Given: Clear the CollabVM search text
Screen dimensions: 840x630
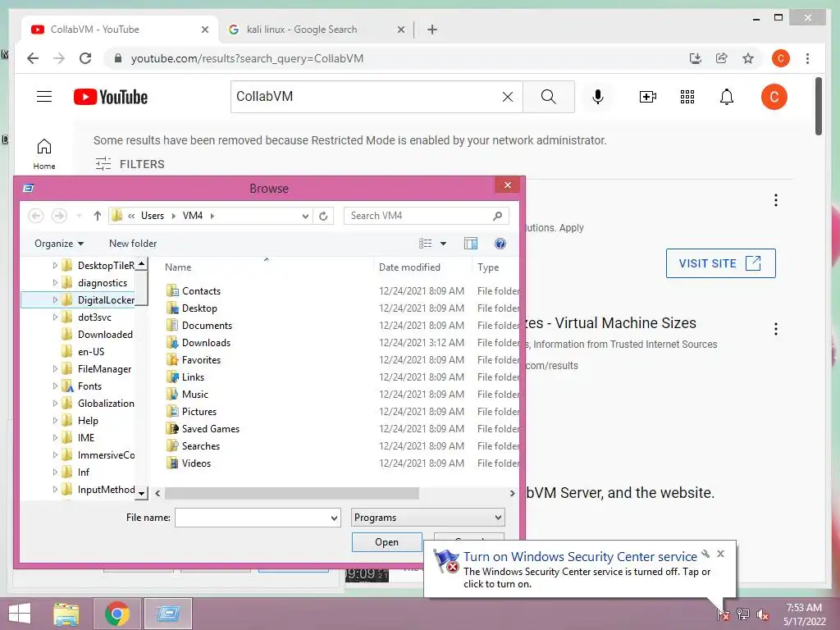Looking at the screenshot, I should (x=507, y=97).
